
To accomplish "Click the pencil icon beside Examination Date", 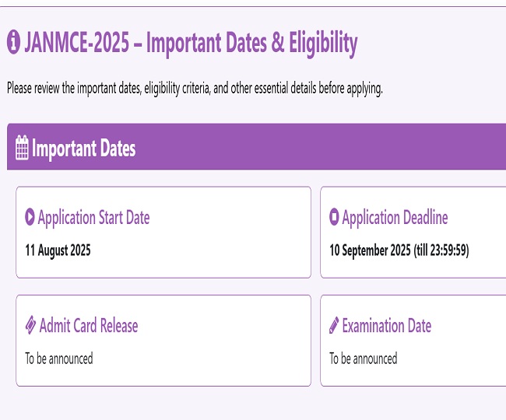I will pyautogui.click(x=334, y=326).
